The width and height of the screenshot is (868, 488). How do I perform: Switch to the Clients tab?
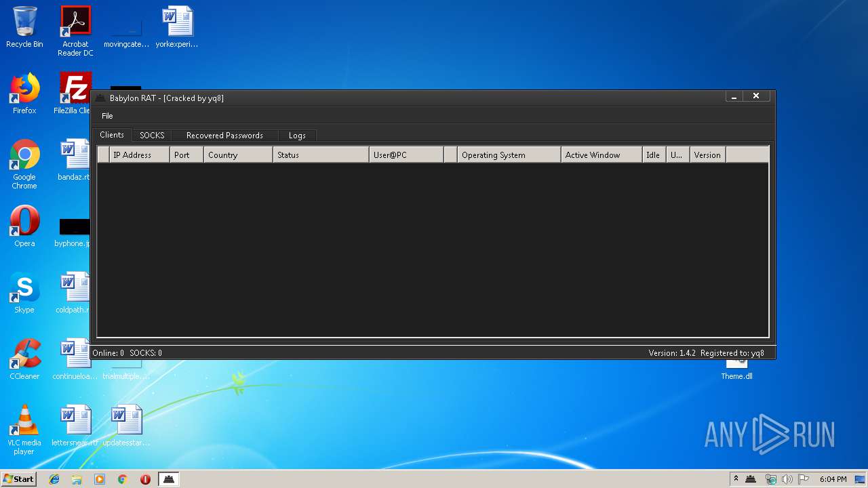click(x=112, y=135)
